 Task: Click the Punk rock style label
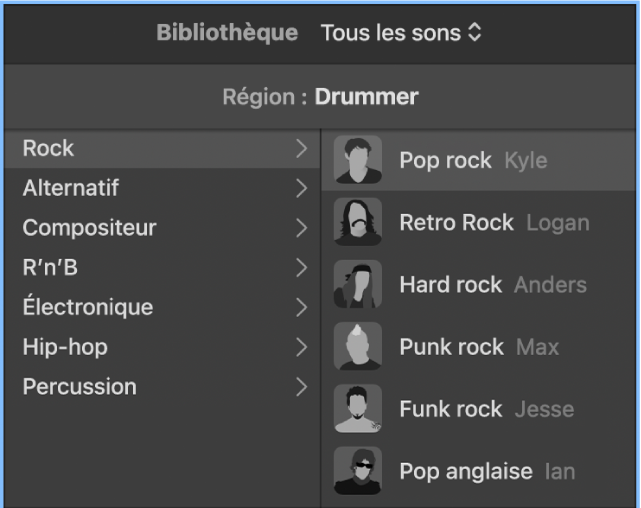[451, 347]
